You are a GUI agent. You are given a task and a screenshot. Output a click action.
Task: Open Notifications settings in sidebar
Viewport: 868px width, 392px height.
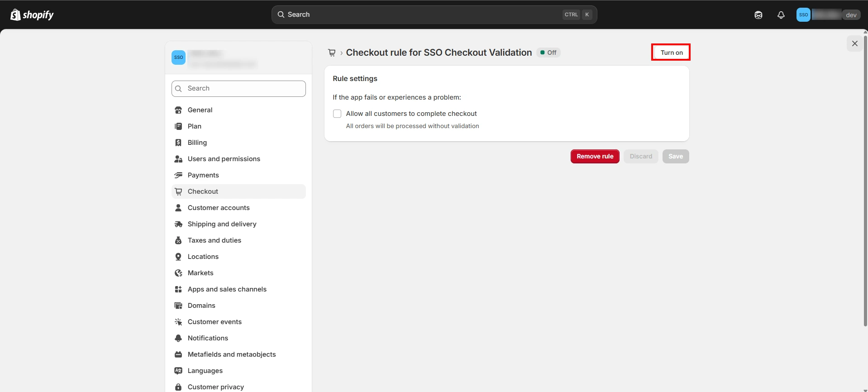(238, 338)
